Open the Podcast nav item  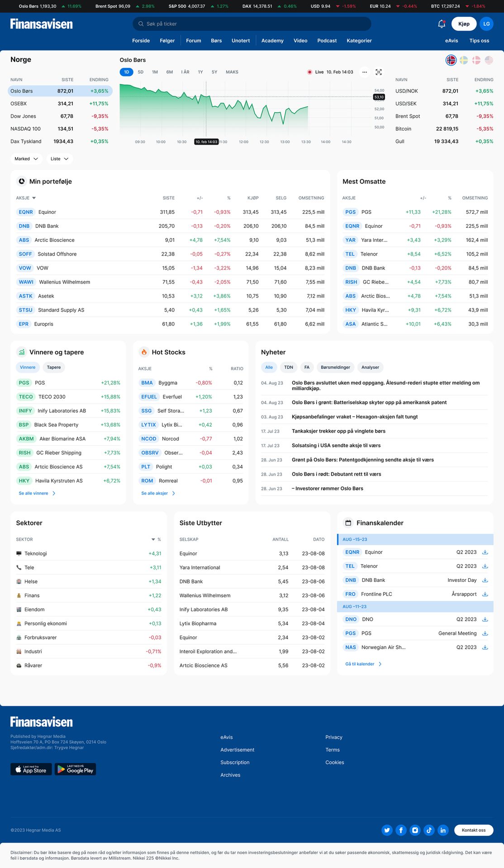tap(327, 41)
